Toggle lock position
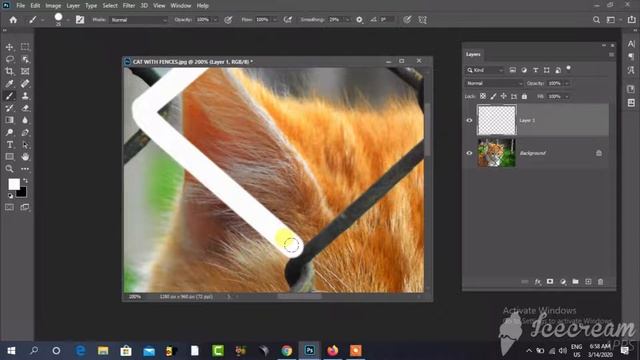The height and width of the screenshot is (360, 640). tap(504, 96)
